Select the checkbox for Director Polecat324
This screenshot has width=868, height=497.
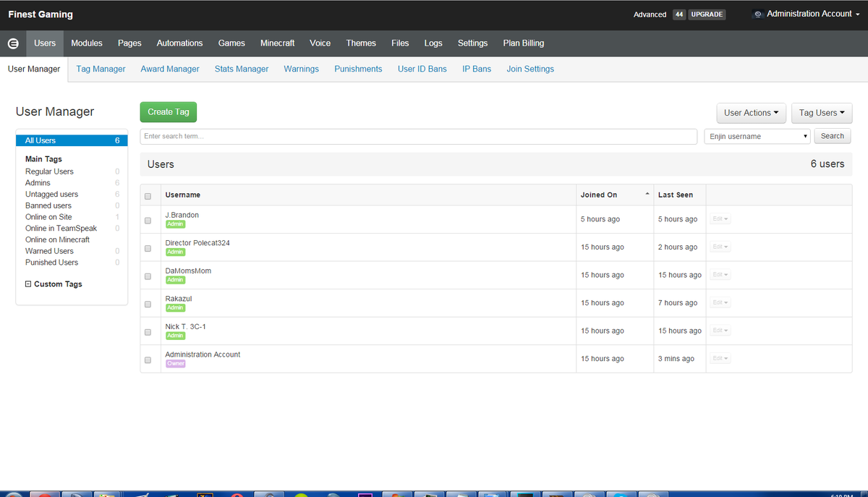point(148,247)
